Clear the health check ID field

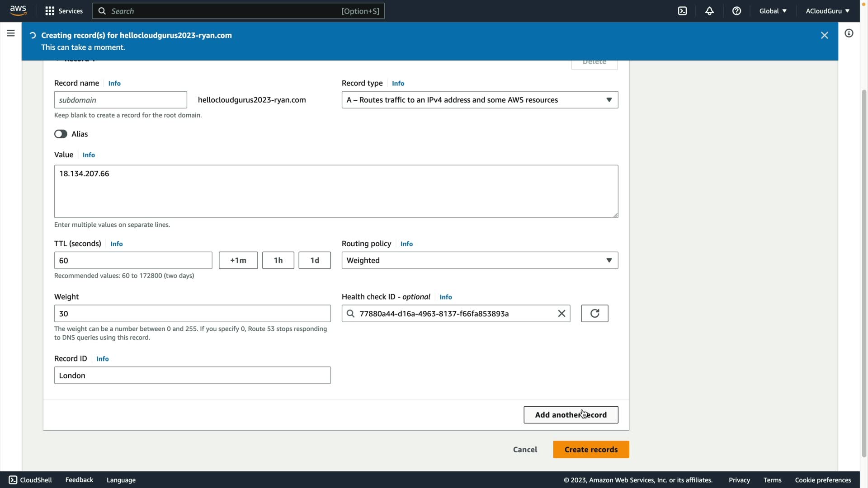point(561,314)
